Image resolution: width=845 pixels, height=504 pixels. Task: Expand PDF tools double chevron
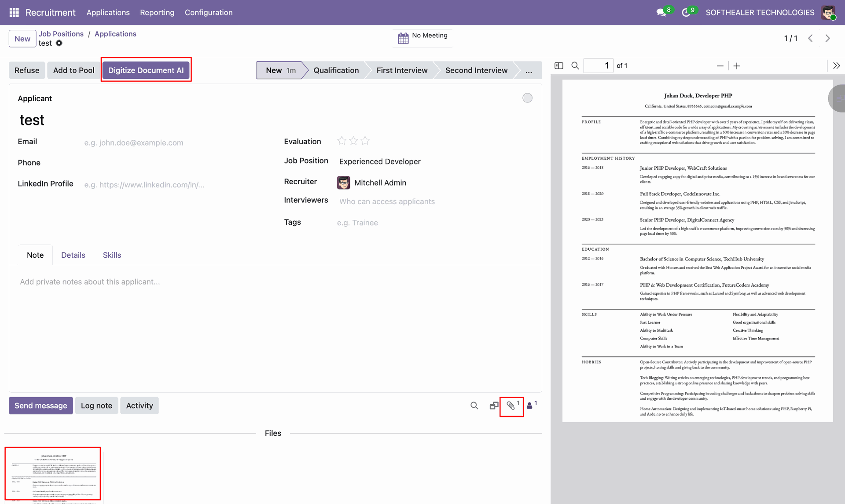pos(836,66)
